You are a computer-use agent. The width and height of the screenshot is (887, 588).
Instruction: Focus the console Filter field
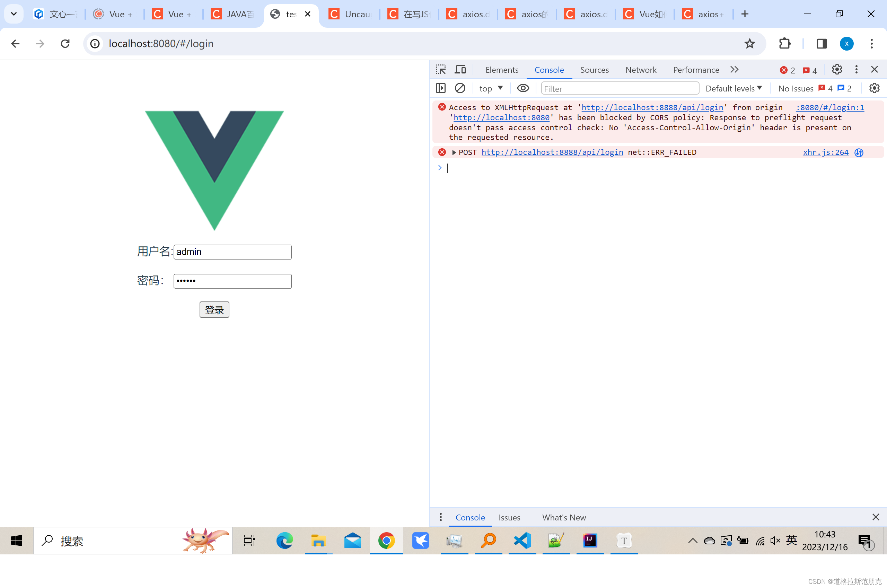tap(620, 88)
